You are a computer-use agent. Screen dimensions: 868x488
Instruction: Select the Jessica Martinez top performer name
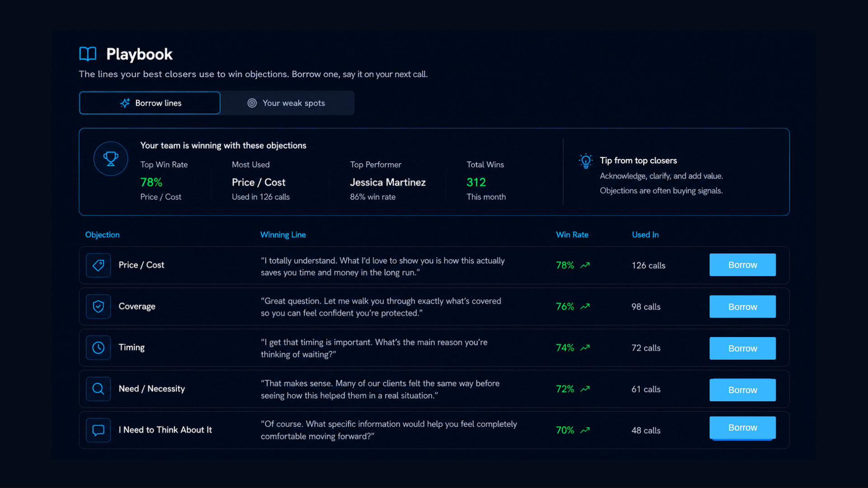387,182
